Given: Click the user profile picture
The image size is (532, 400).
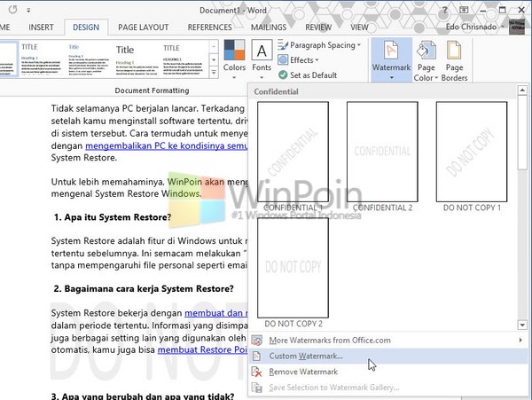Looking at the screenshot, I should tap(516, 27).
